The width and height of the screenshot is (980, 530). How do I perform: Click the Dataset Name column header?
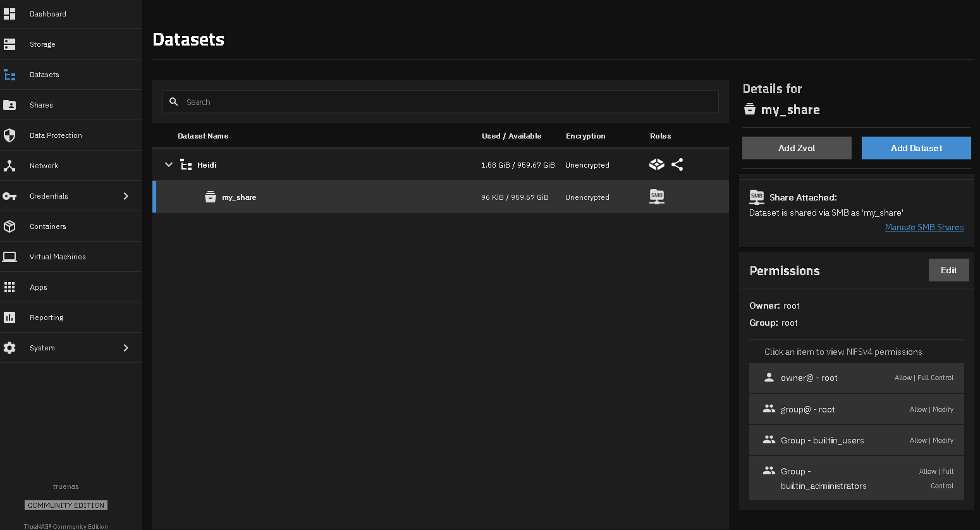(x=203, y=136)
